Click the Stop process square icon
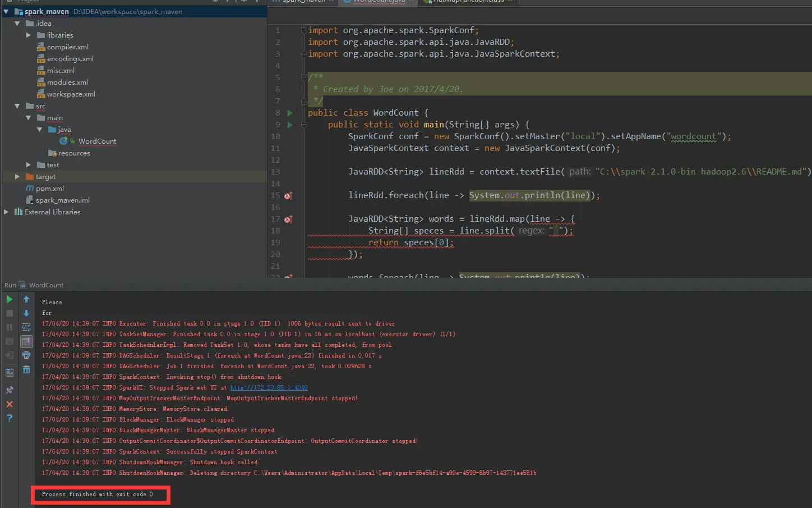 coord(10,313)
